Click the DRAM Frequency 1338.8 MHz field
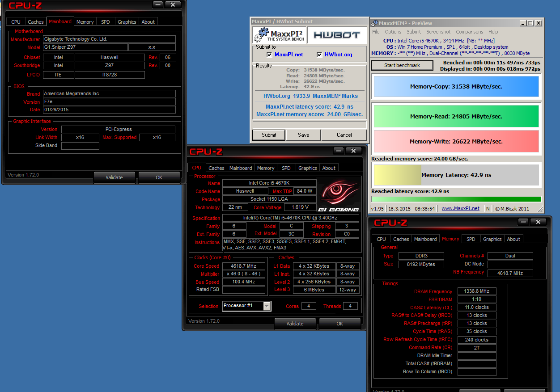 point(476,291)
